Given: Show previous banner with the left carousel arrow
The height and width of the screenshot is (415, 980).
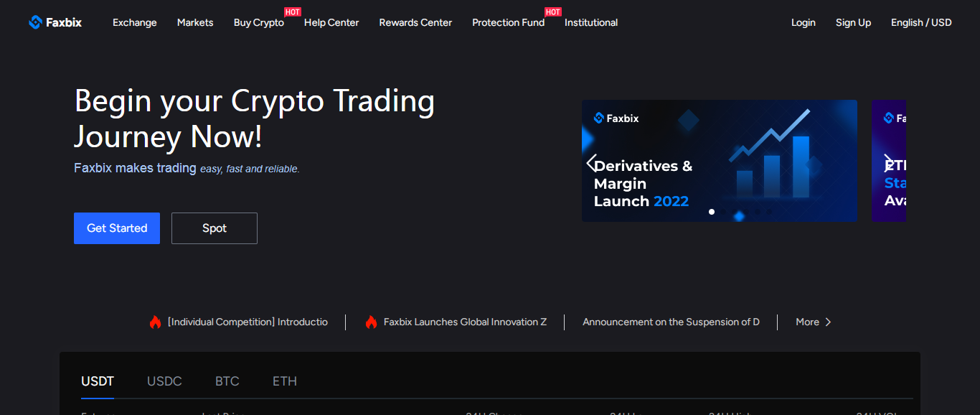Looking at the screenshot, I should coord(592,163).
